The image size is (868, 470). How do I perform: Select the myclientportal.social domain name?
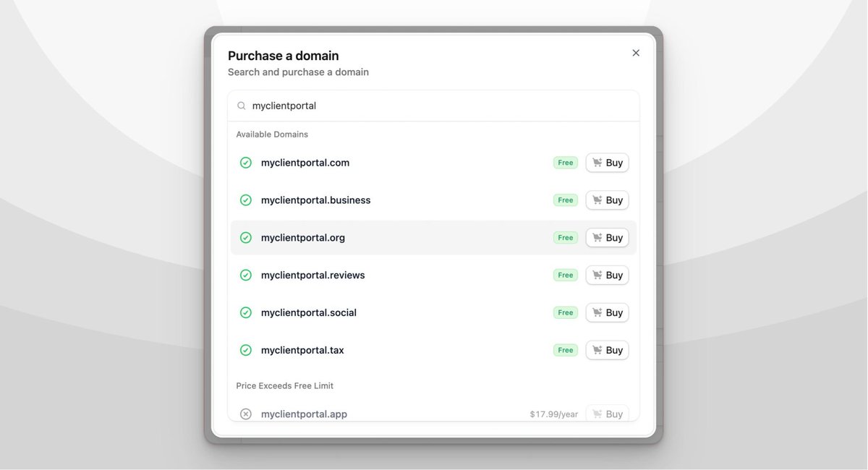point(309,313)
